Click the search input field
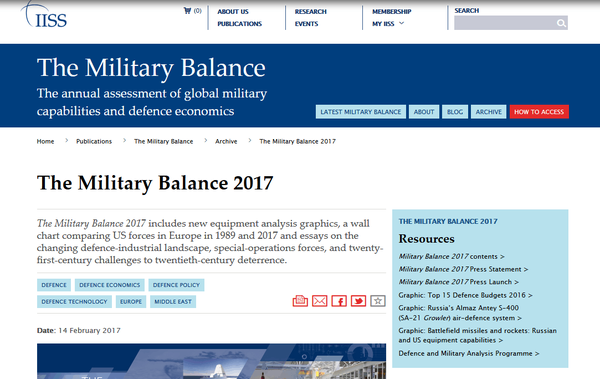 (505, 23)
